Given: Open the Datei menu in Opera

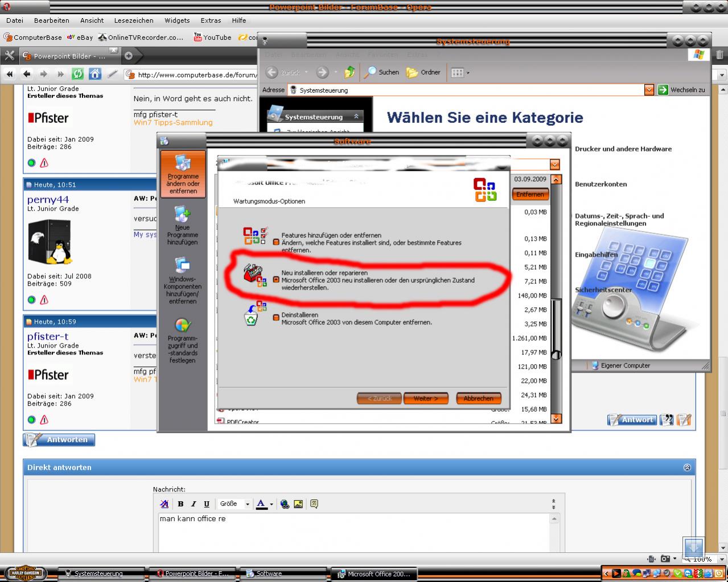Looking at the screenshot, I should [15, 20].
